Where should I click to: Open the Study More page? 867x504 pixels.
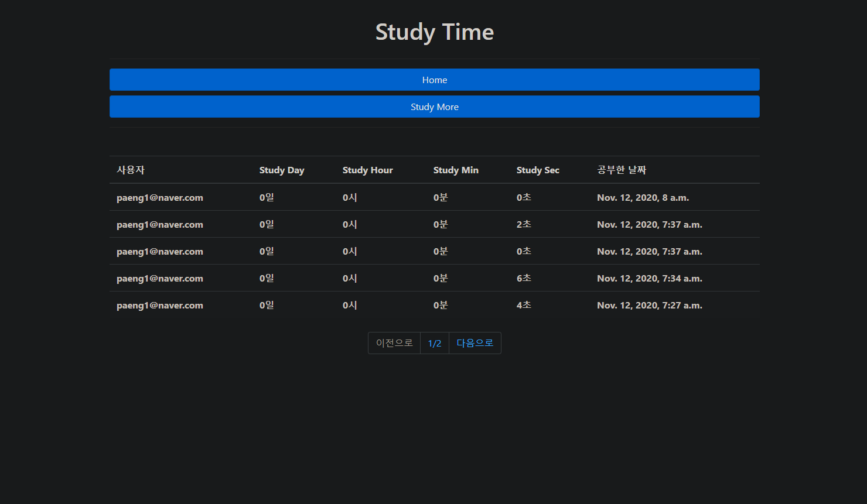[x=434, y=107]
